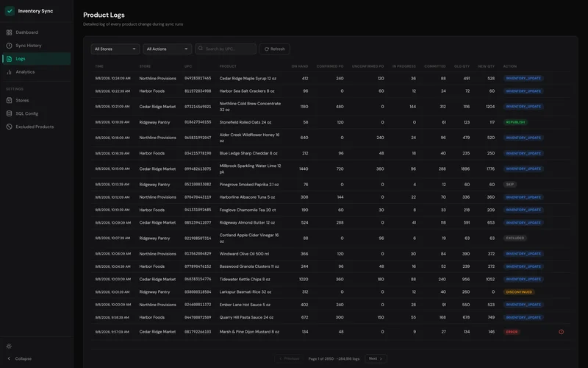Click the page count text showing logs total
The height and width of the screenshot is (368, 588).
(334, 359)
